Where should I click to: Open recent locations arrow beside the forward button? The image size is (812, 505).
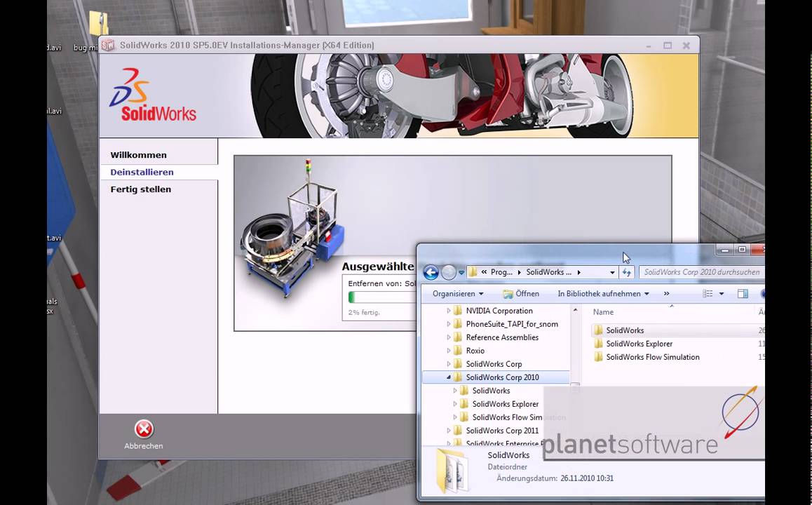461,272
